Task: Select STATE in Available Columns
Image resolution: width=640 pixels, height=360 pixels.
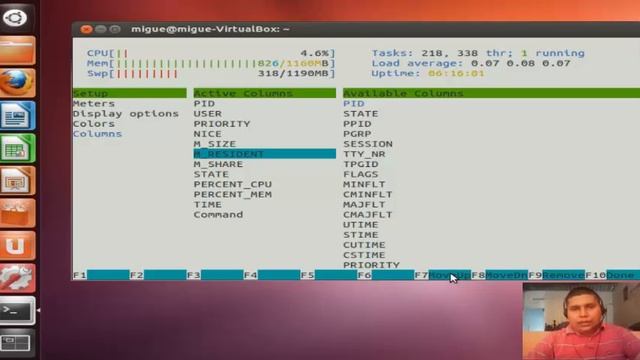Action: [x=361, y=114]
